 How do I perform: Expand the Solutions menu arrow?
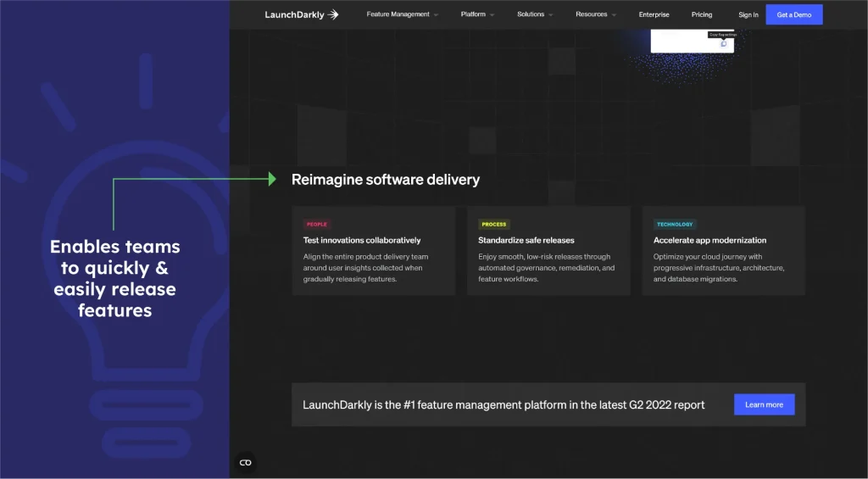tap(551, 15)
